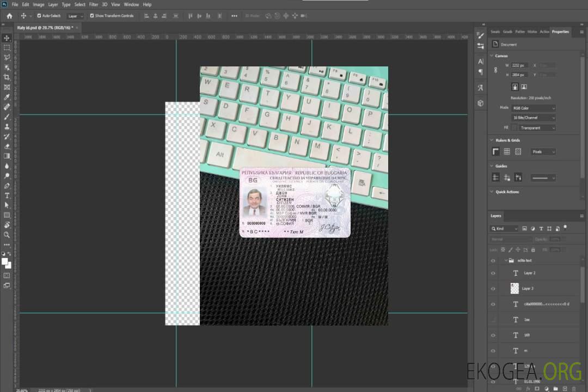Image resolution: width=588 pixels, height=392 pixels.
Task: Select the Brush tool
Action: [x=7, y=117]
